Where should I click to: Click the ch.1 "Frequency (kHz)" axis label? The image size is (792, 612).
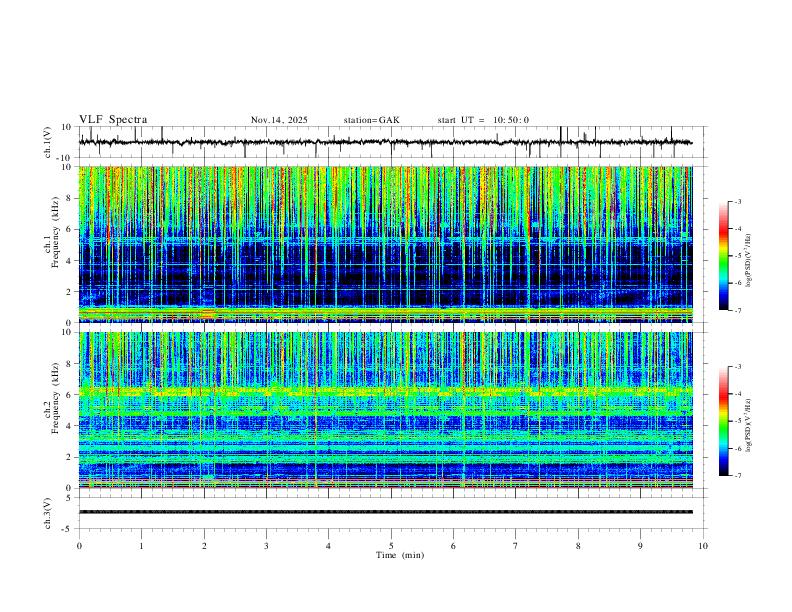pyautogui.click(x=56, y=234)
